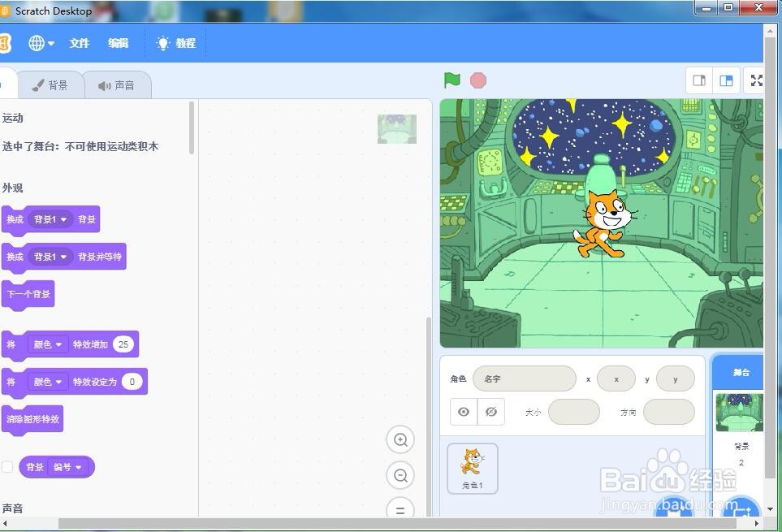
Task: Click the 25 value in 特效增加 block
Action: coord(123,344)
